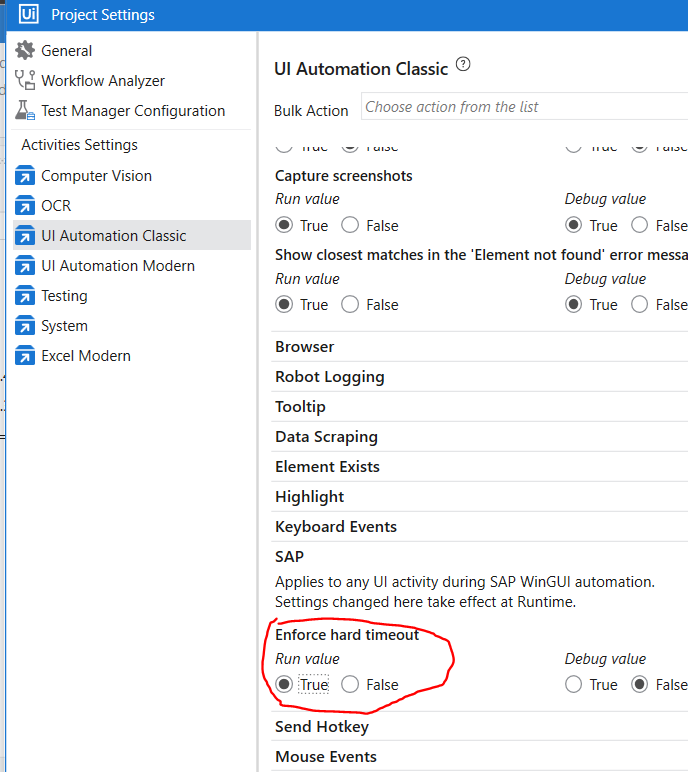Image resolution: width=688 pixels, height=772 pixels.
Task: Click the Workflow Analyzer icon
Action: tap(25, 80)
